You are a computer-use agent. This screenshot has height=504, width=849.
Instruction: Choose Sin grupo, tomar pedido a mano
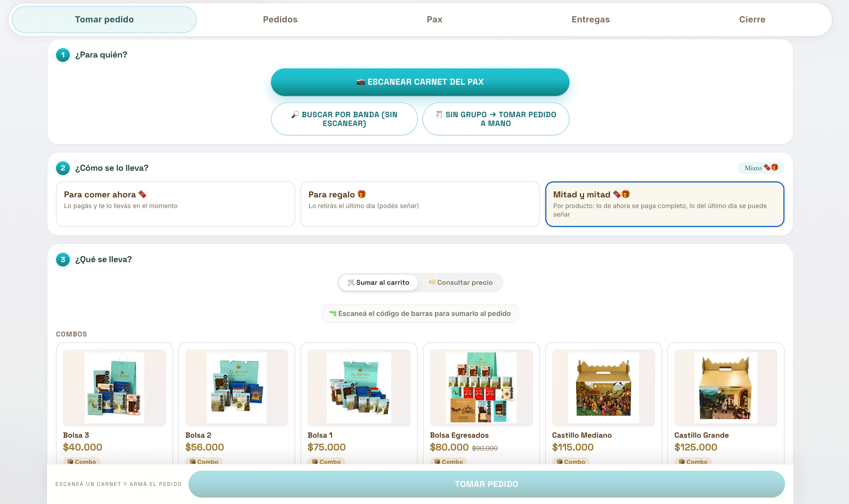coord(495,119)
